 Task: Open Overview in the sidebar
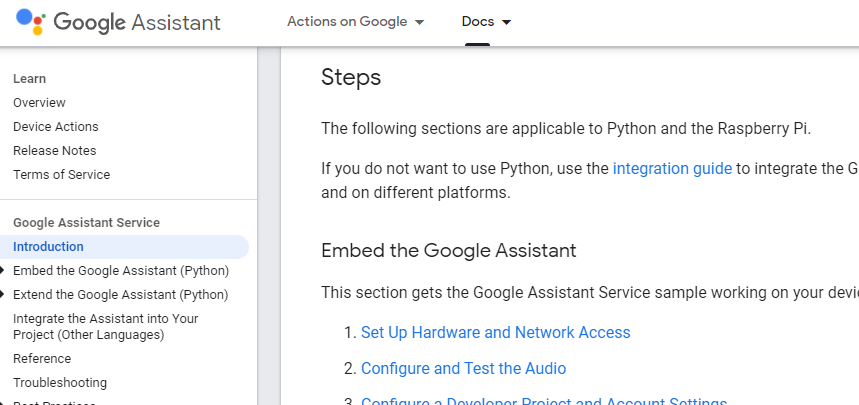pyautogui.click(x=39, y=102)
